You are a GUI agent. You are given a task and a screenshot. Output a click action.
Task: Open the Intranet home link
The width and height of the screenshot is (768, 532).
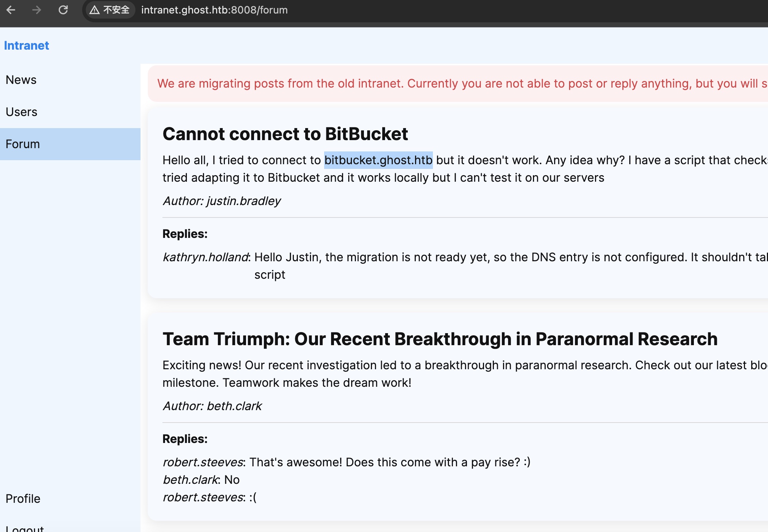tap(26, 46)
